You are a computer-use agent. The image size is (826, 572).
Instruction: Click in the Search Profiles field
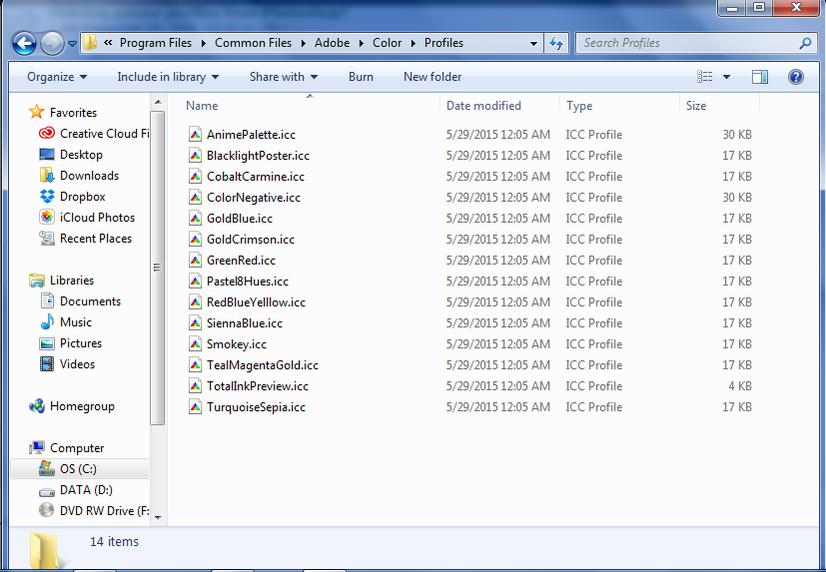point(690,43)
